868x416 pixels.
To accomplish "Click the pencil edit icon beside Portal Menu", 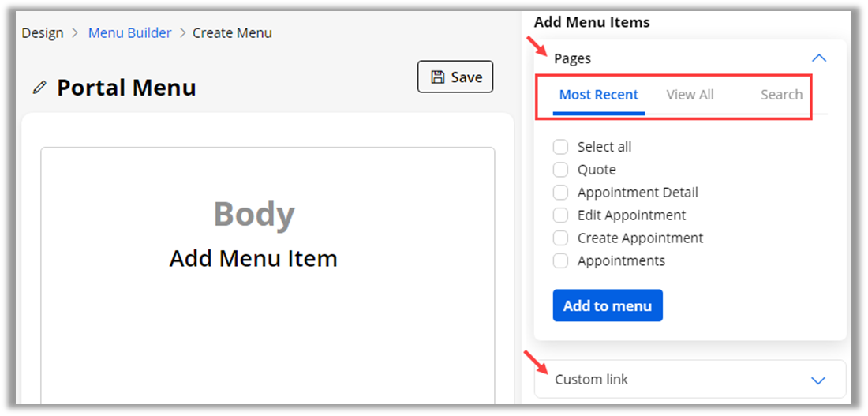I will [x=39, y=88].
